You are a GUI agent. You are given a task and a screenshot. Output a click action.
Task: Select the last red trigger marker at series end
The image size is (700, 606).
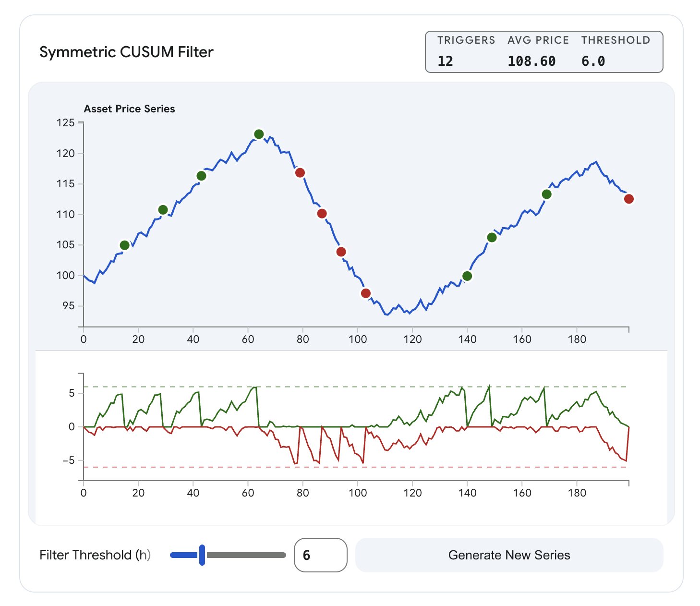(629, 199)
